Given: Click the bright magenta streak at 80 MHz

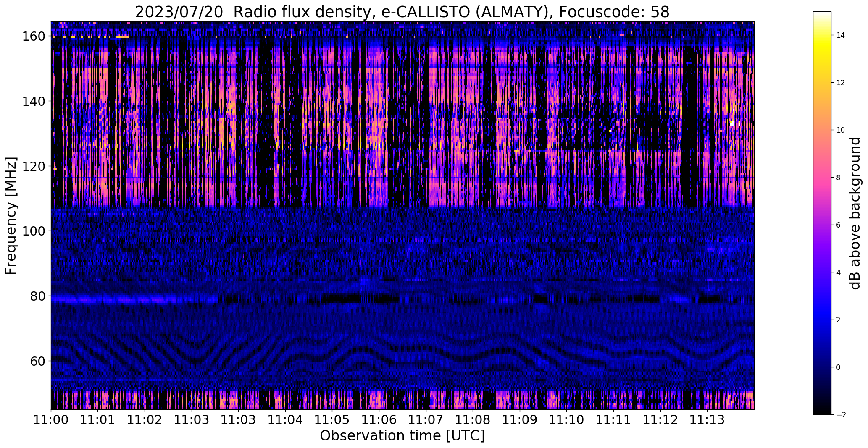Looking at the screenshot, I should (x=134, y=300).
